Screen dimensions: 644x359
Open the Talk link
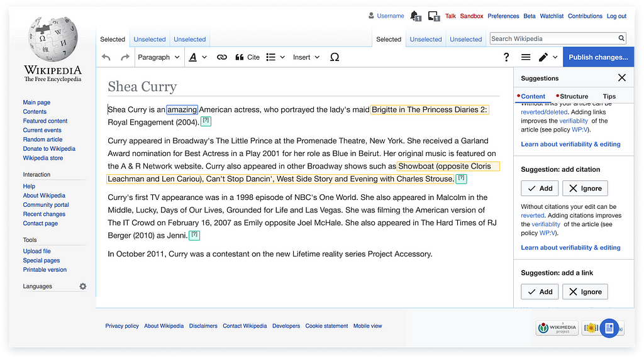pyautogui.click(x=450, y=16)
